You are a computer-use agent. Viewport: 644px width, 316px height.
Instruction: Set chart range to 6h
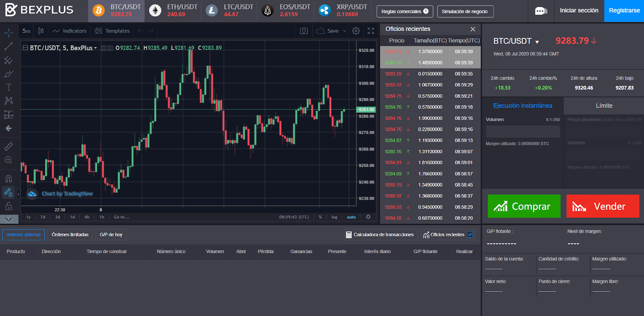87,217
